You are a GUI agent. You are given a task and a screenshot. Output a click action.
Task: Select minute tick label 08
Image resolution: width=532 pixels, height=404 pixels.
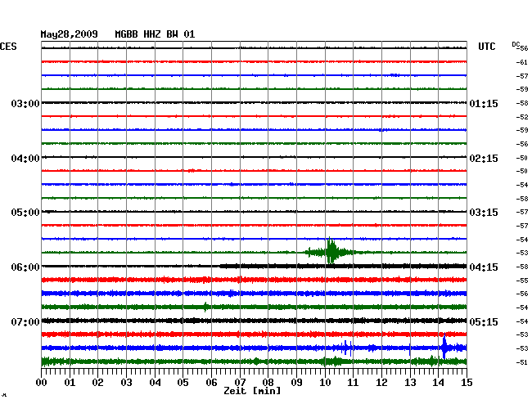click(268, 382)
